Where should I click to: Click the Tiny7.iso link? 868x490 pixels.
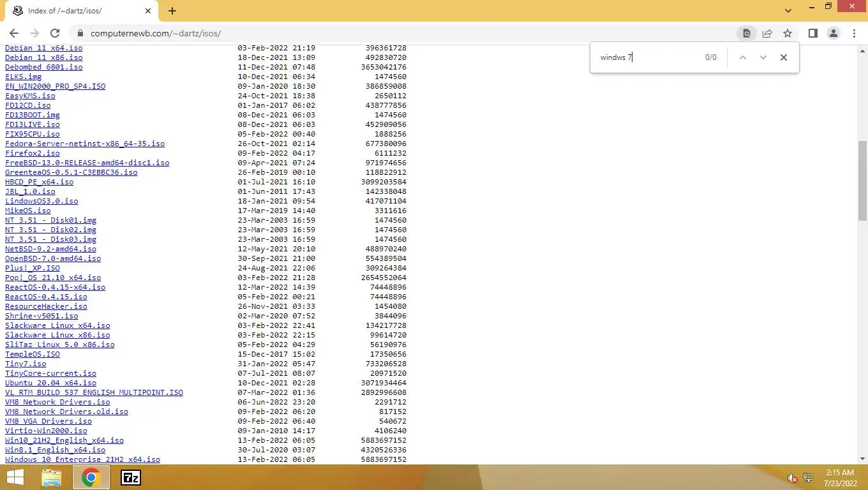click(x=26, y=364)
